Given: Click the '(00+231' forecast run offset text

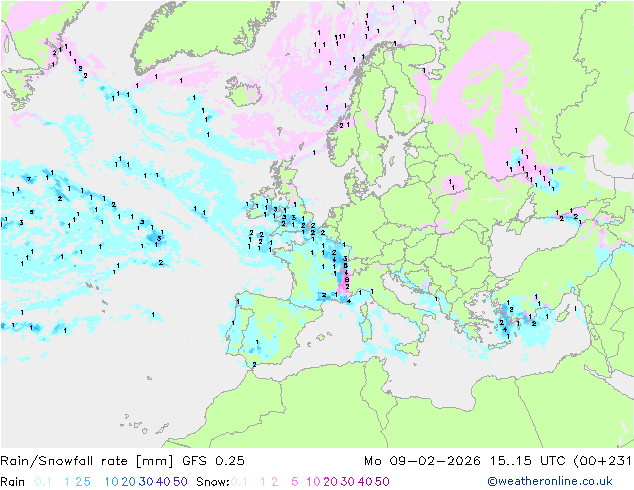Looking at the screenshot, I should coord(602,461).
